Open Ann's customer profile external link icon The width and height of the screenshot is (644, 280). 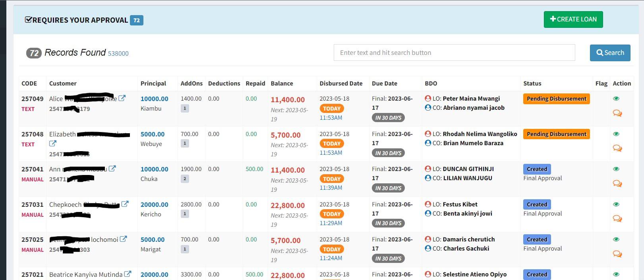[x=112, y=169]
